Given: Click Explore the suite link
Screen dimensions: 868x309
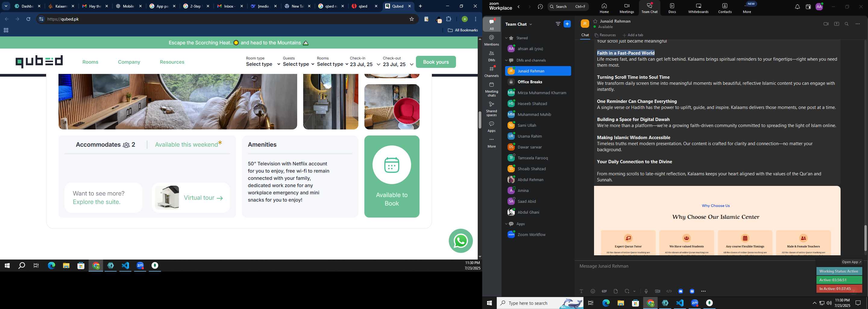Looking at the screenshot, I should coord(96,202).
